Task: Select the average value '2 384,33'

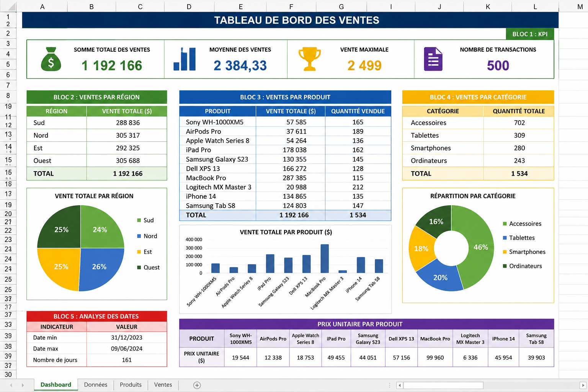Action: click(240, 65)
